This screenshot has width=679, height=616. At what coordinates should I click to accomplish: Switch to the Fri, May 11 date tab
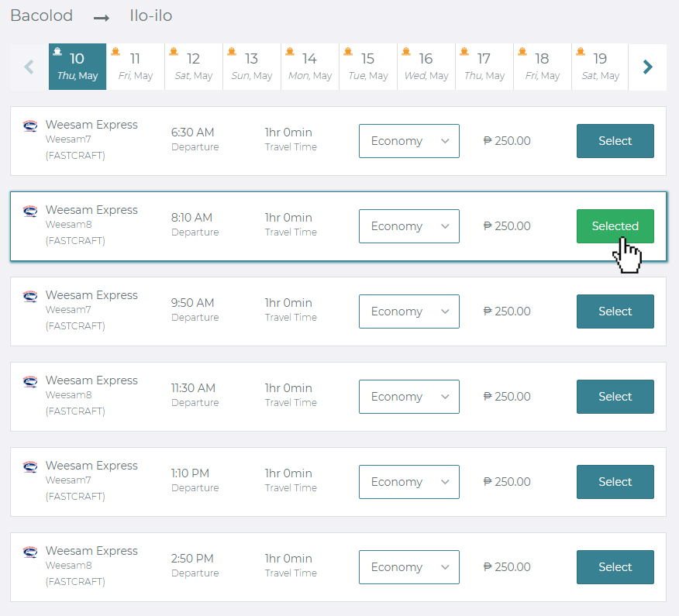(136, 67)
